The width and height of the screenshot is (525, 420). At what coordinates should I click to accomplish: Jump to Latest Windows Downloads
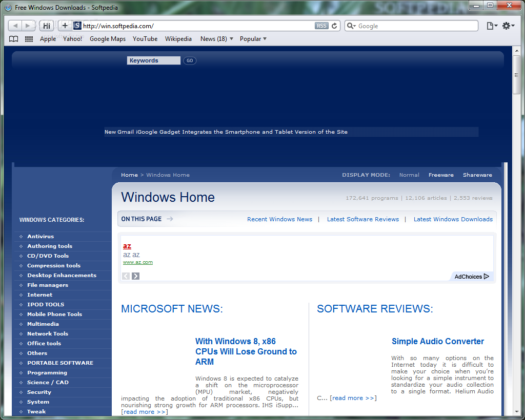click(x=453, y=219)
